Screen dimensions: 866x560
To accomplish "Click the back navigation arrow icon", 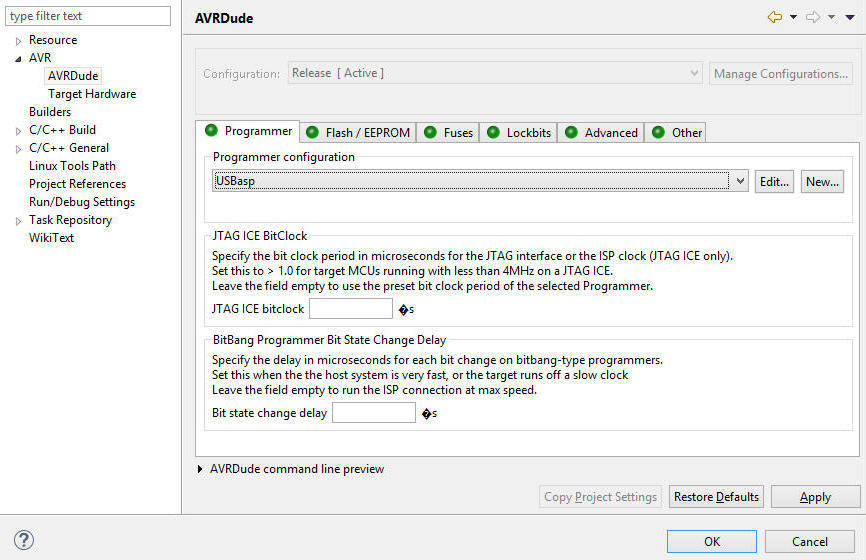I will click(774, 17).
